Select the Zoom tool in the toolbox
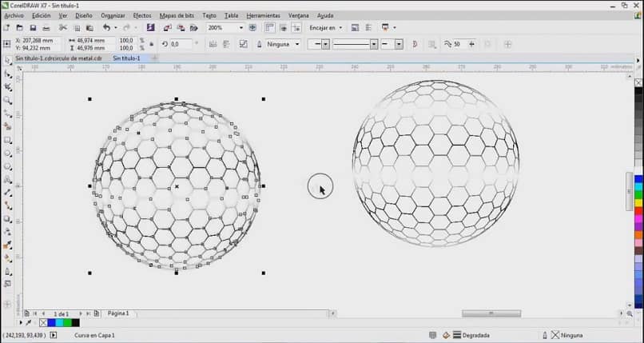This screenshot has height=343, width=644. 8,101
